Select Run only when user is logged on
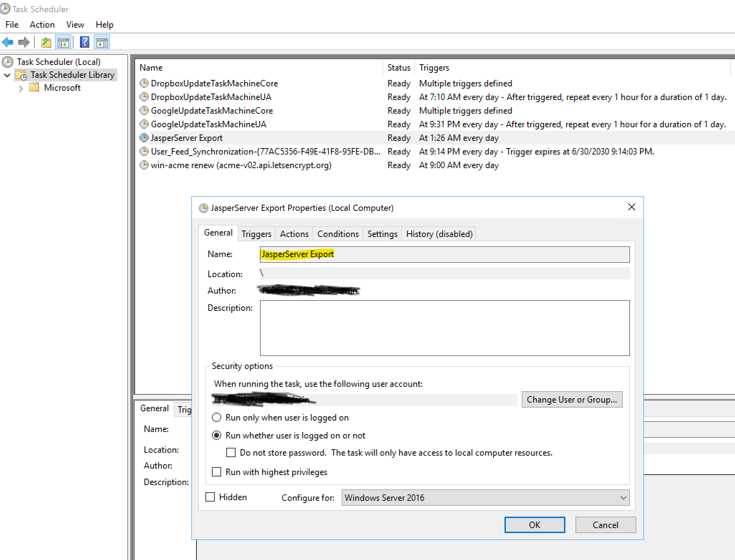Image resolution: width=735 pixels, height=560 pixels. point(217,418)
